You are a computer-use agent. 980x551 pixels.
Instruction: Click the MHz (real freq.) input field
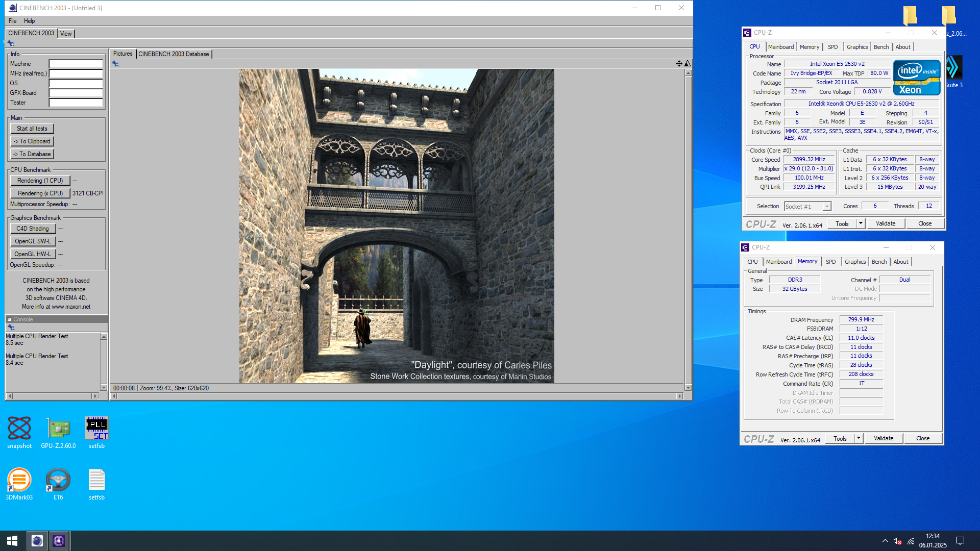[x=76, y=74]
